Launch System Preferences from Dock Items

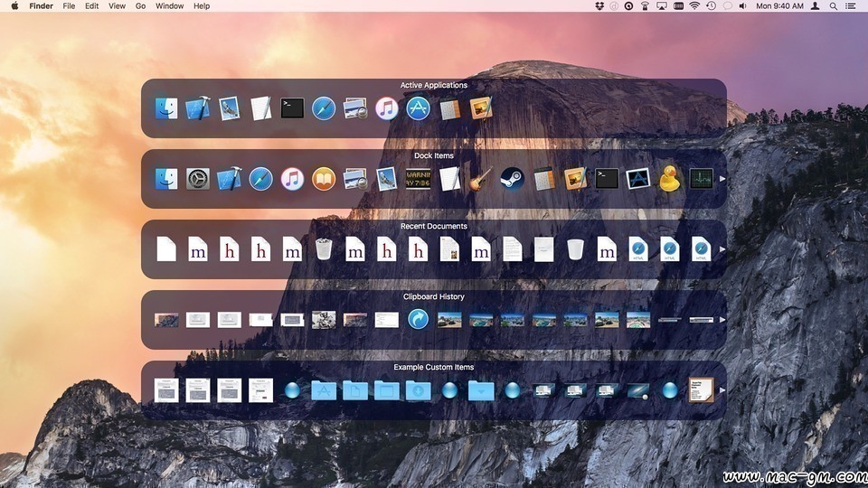pos(198,179)
